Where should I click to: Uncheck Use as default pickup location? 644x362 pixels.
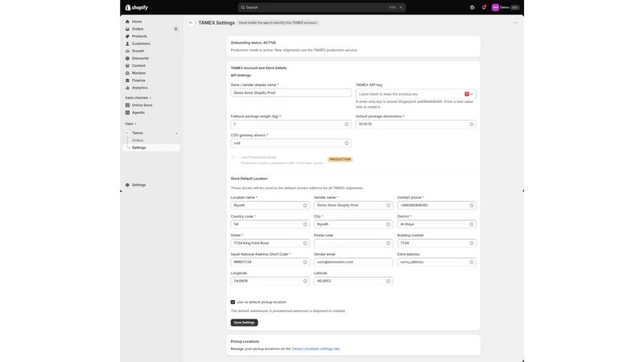point(233,302)
